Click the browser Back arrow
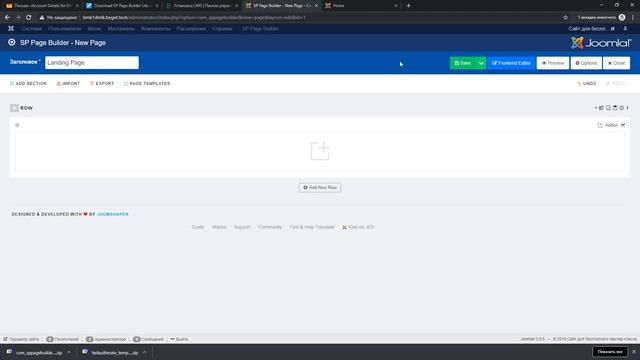Screen dimensions: 640x360 pyautogui.click(x=7, y=18)
